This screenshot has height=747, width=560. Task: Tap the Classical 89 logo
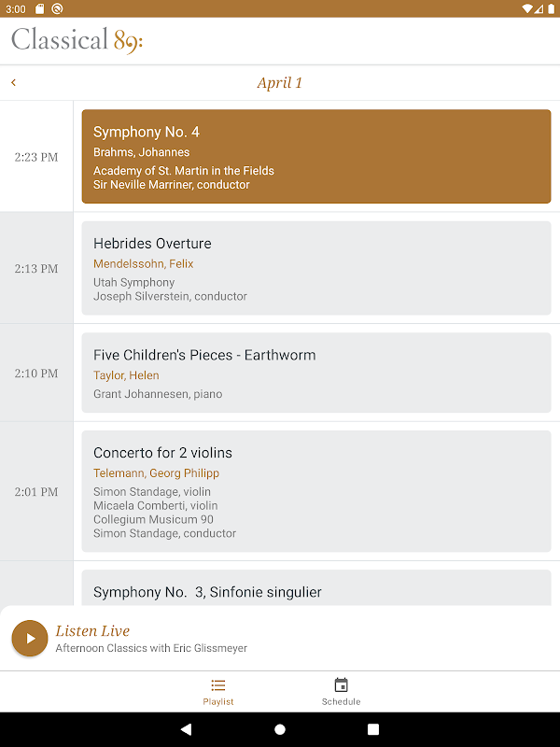pyautogui.click(x=77, y=40)
